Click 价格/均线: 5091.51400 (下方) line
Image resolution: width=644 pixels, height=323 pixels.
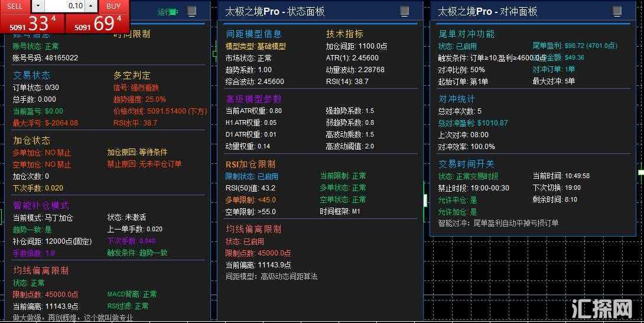[160, 111]
